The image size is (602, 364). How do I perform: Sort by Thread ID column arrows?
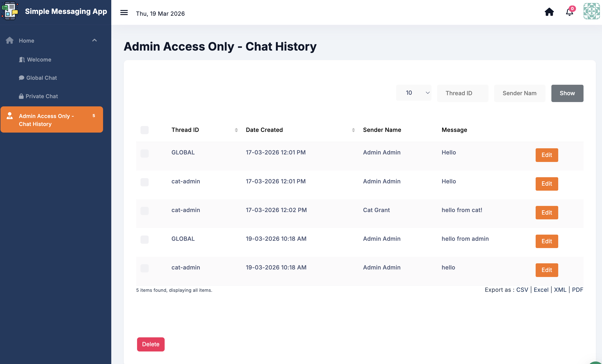point(236,130)
